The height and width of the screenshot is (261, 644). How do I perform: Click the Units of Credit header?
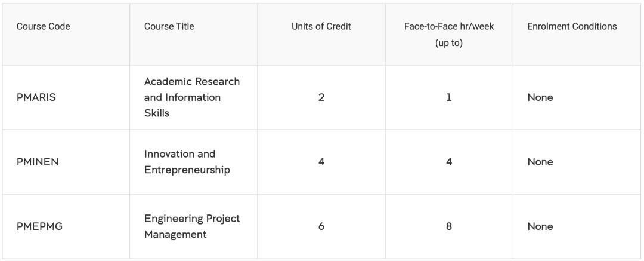[x=321, y=27]
